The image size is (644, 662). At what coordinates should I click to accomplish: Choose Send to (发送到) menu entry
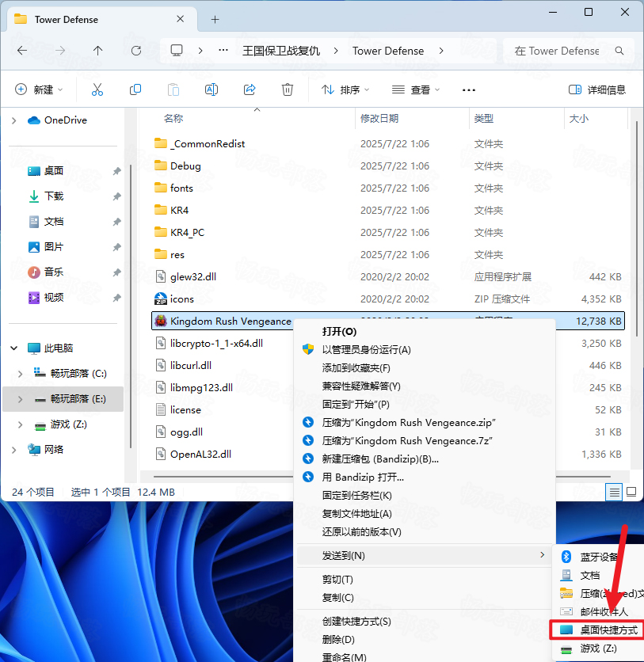click(424, 556)
